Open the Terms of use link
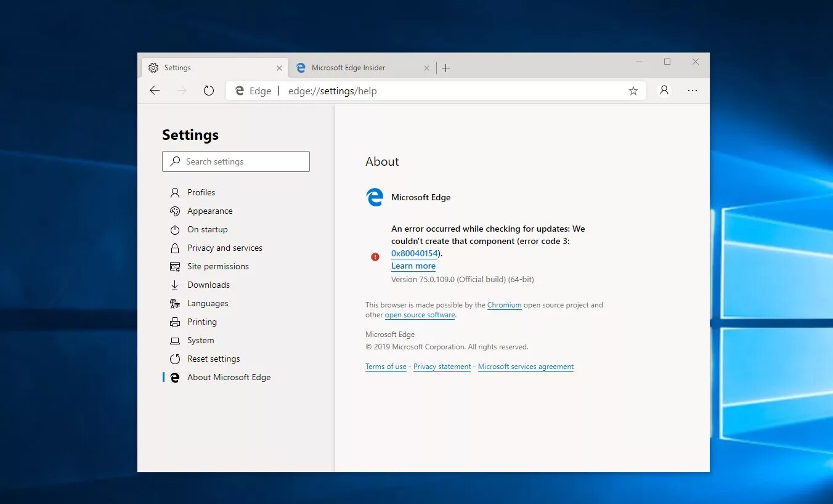This screenshot has height=504, width=833. (x=386, y=367)
